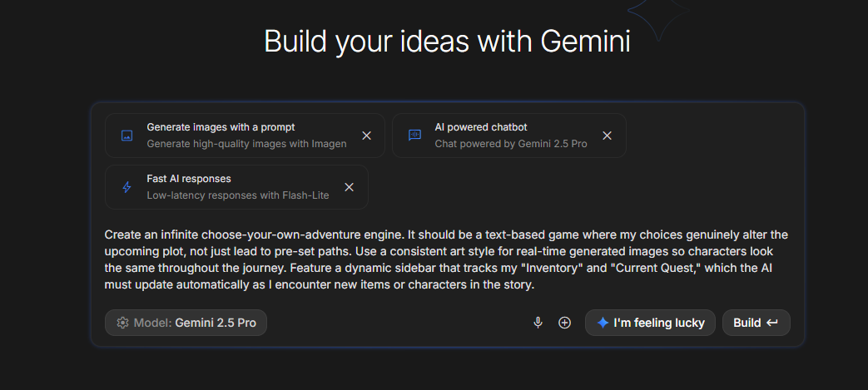Viewport: 868px width, 390px height.
Task: Click the chat bubble icon on chatbot chip
Action: (414, 136)
